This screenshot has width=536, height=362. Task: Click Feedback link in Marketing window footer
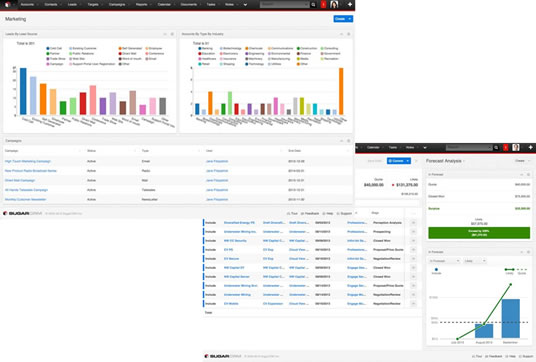pos(310,214)
